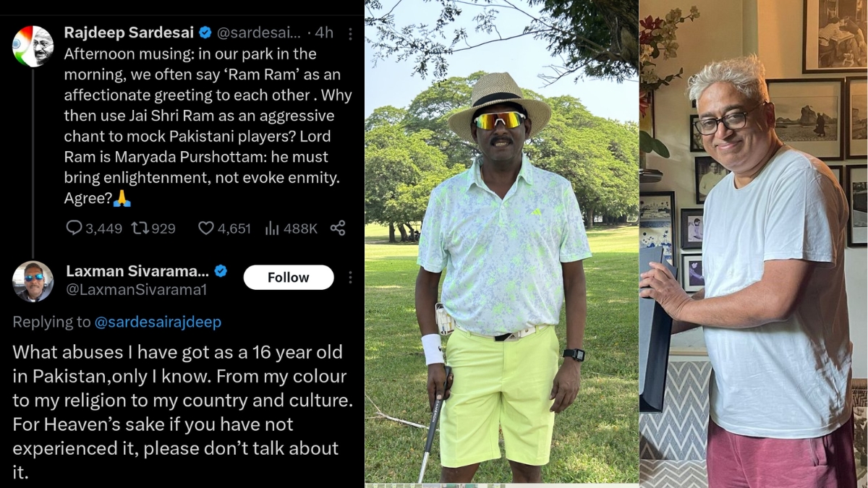This screenshot has width=868, height=488.
Task: Click the Rajdeep Sardesai display name
Action: [130, 33]
